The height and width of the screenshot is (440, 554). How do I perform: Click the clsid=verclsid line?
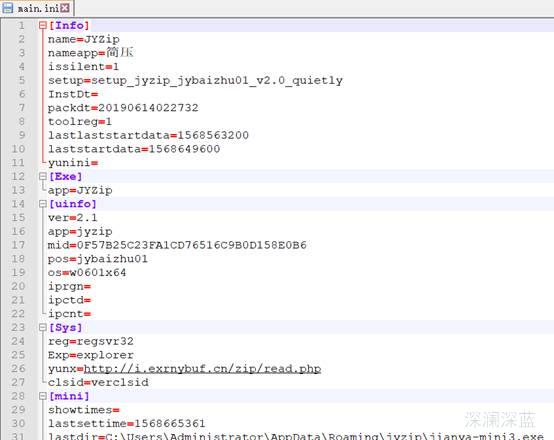(x=98, y=382)
